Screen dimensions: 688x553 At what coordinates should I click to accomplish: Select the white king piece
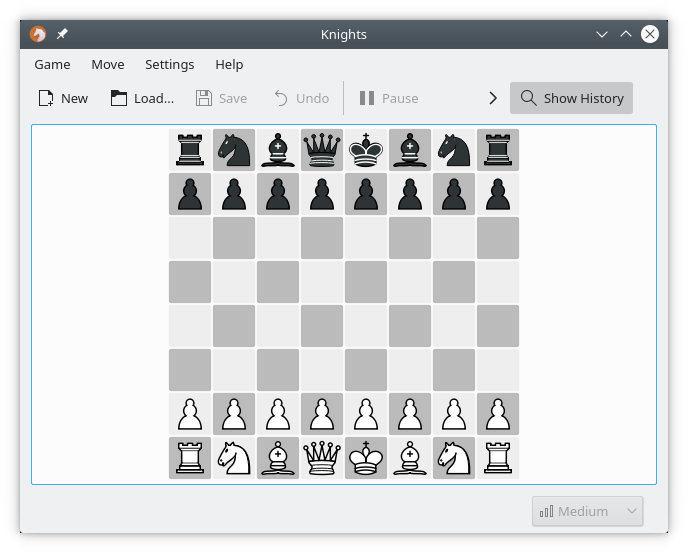click(x=366, y=458)
